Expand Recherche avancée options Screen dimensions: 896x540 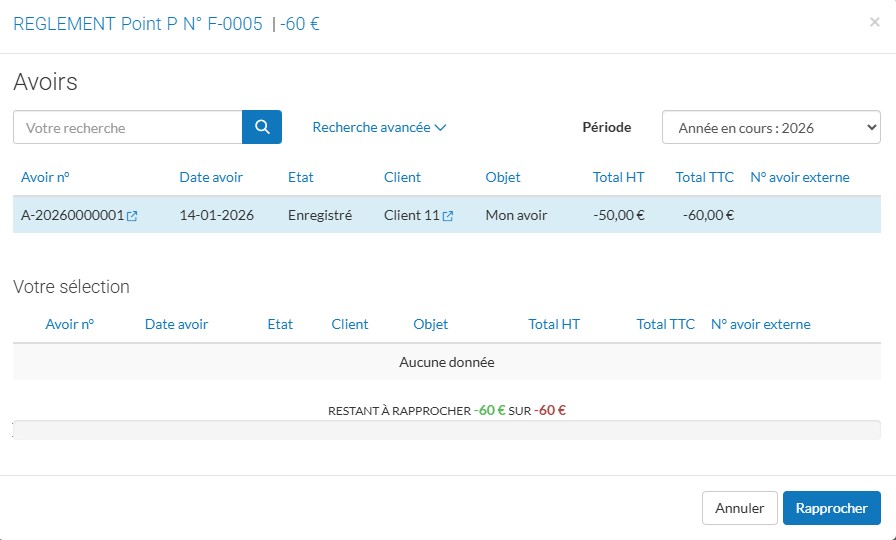click(379, 127)
